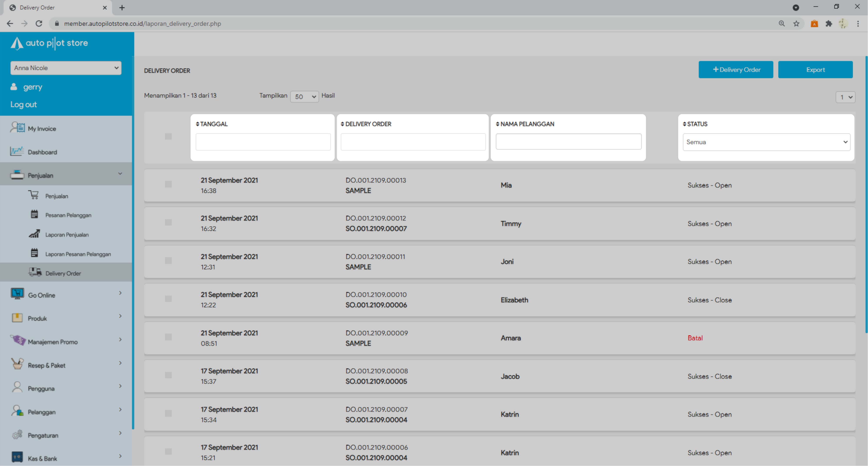Bookmark page with star icon
This screenshot has width=868, height=466.
[x=796, y=24]
